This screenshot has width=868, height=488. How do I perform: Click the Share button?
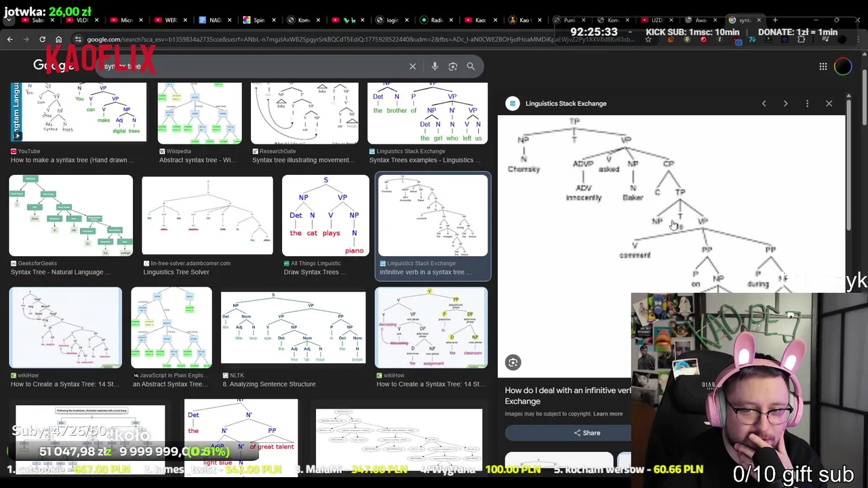click(587, 433)
